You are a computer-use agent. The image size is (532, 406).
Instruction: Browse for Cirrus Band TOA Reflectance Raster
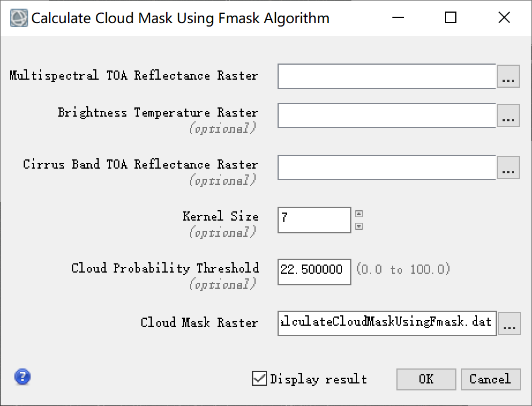point(508,167)
